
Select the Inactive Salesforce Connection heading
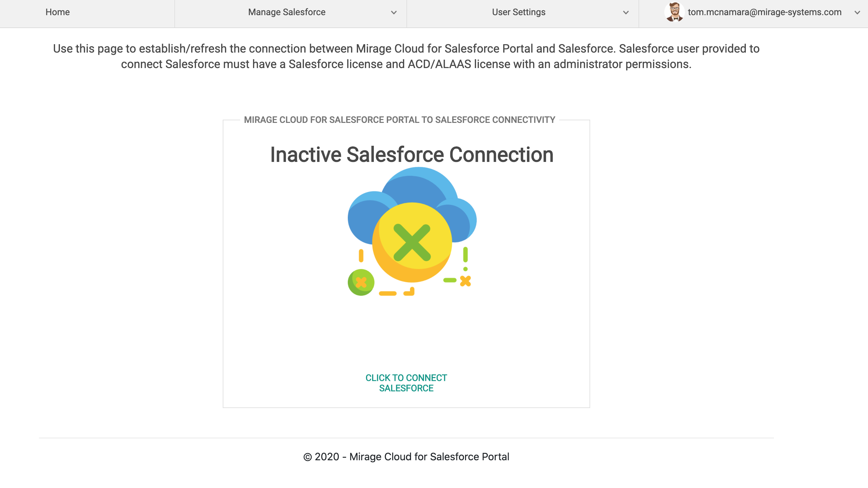tap(412, 154)
